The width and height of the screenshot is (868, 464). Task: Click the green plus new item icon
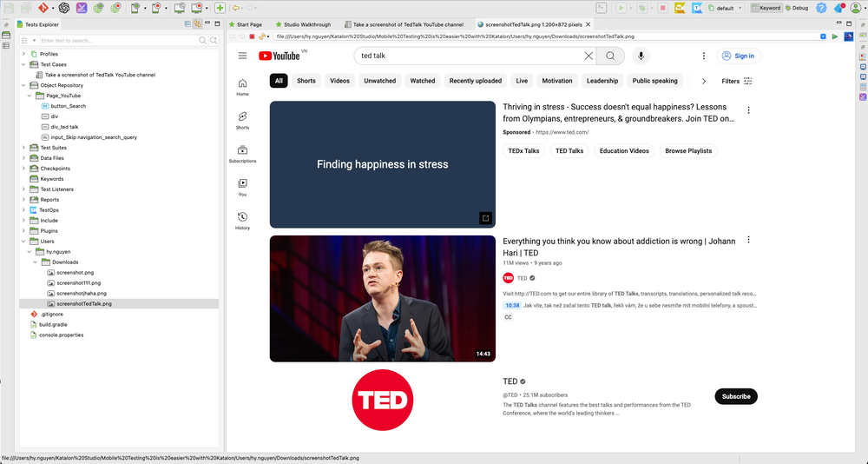pyautogui.click(x=220, y=8)
